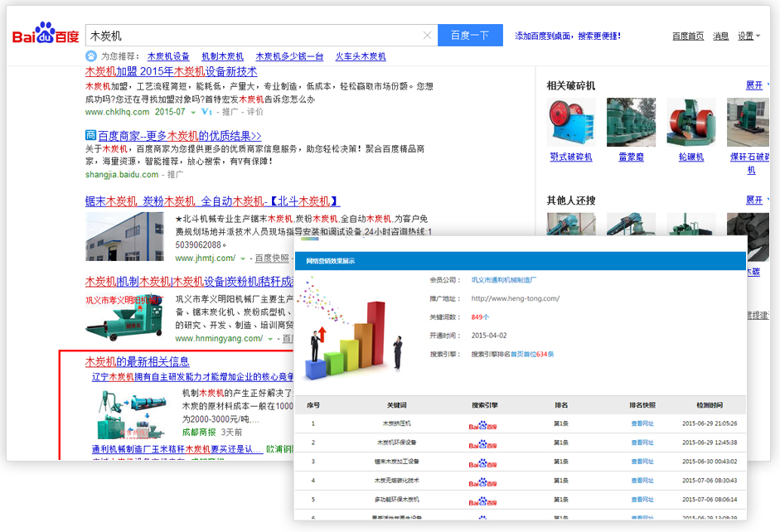Click the keyword 木炭机环保设备 in the table
780x532 pixels.
point(396,443)
